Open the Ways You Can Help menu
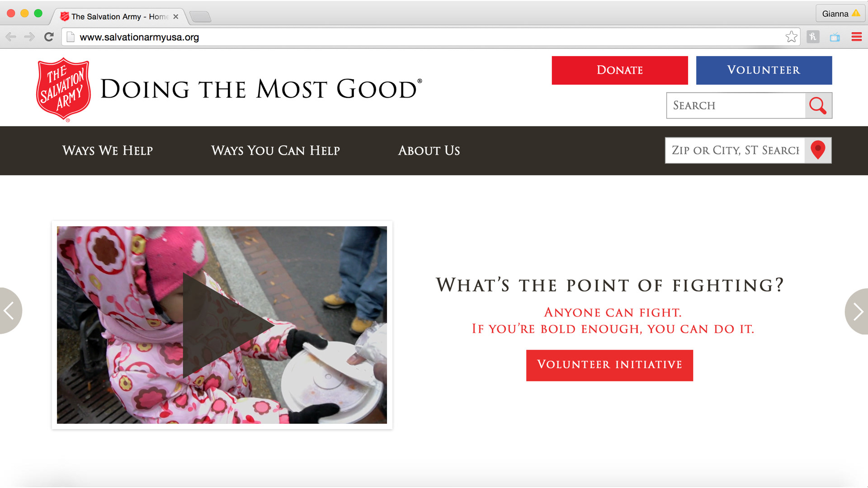Viewport: 868px width, 488px height. pos(275,150)
